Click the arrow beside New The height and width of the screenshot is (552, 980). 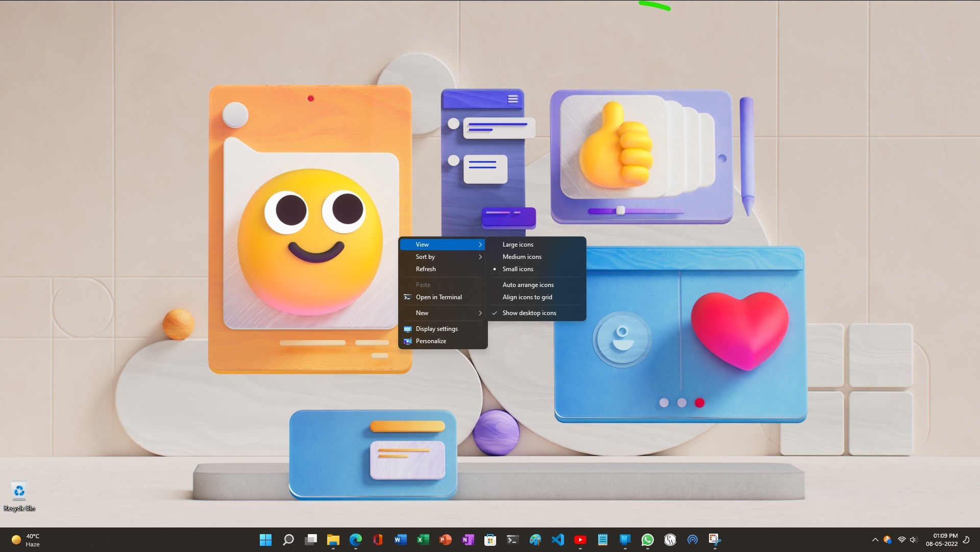[480, 313]
